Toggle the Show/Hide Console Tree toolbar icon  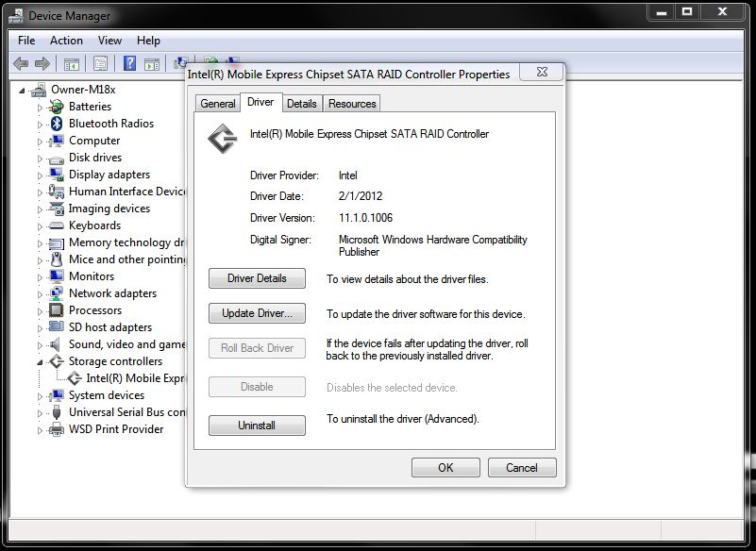point(72,63)
